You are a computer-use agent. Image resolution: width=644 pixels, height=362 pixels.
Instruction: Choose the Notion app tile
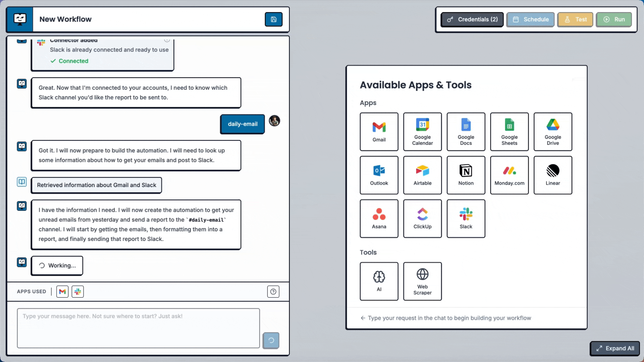[466, 175]
